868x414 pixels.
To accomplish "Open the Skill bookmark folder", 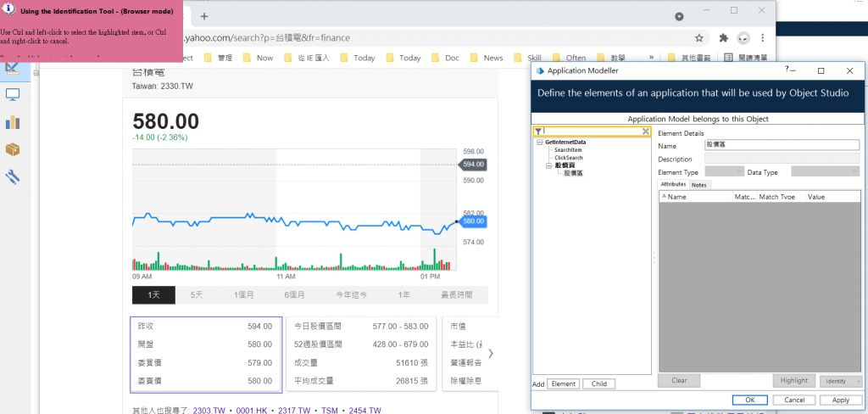I will pyautogui.click(x=527, y=58).
